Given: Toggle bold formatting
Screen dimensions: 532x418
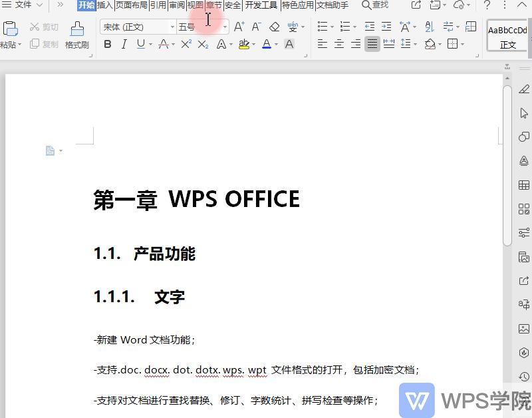Looking at the screenshot, I should coord(108,43).
